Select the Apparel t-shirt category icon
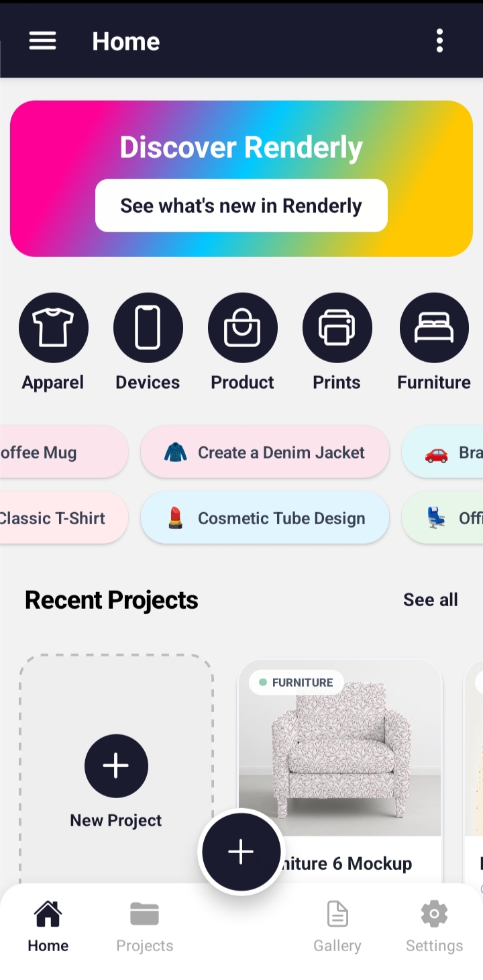483x980 pixels. 53,328
